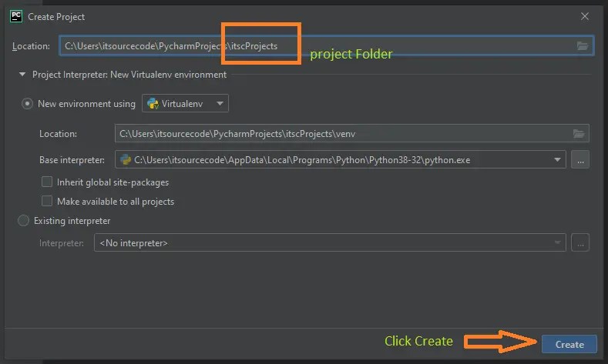The image size is (608, 364).
Task: Click the Base interpreter python.exe path text
Action: click(x=302, y=160)
